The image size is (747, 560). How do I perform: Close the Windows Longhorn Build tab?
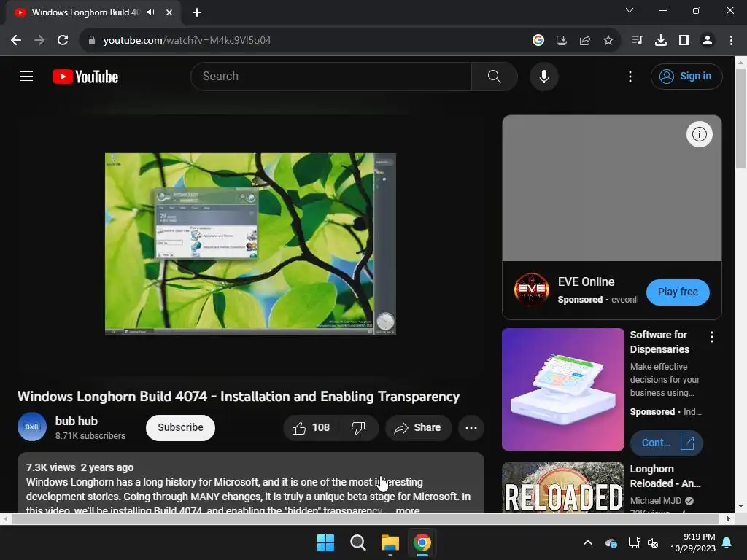click(x=169, y=12)
